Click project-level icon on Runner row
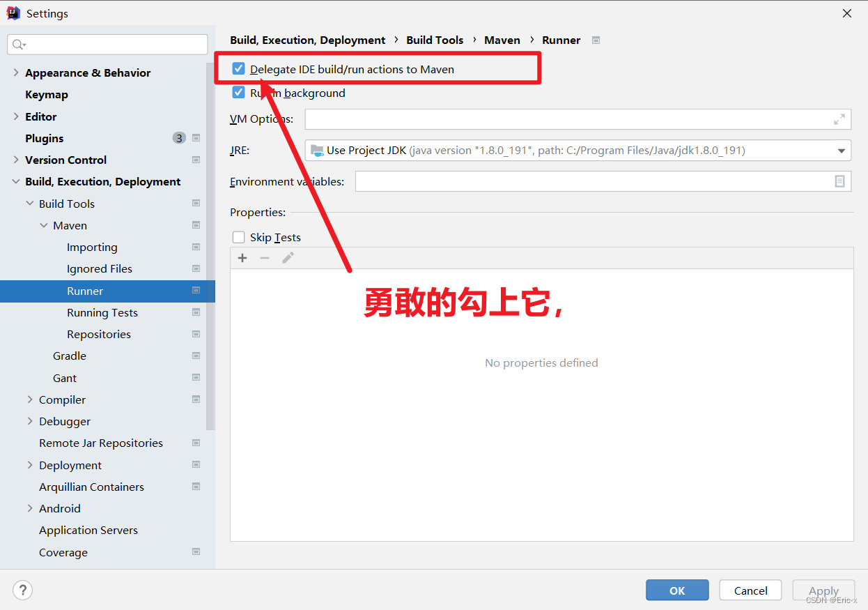 [196, 291]
